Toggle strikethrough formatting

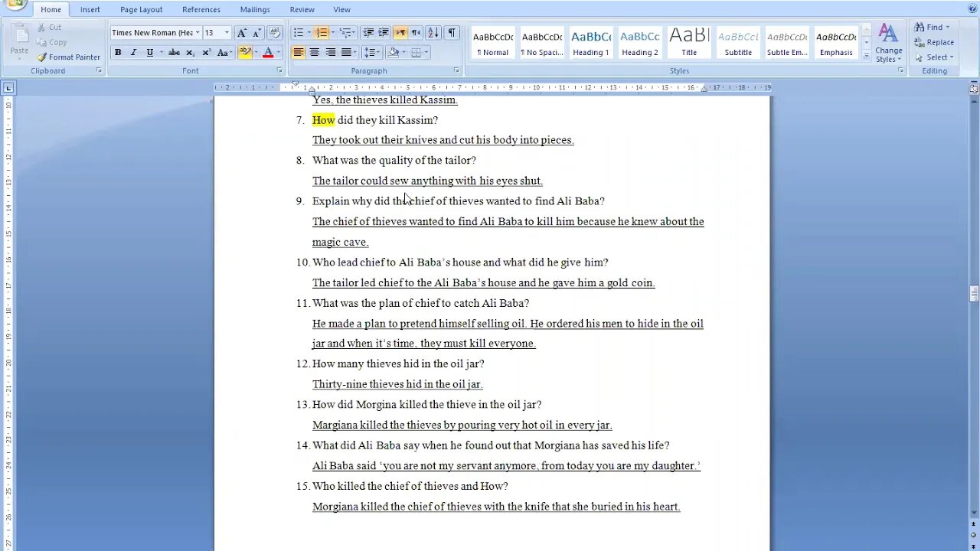[175, 53]
